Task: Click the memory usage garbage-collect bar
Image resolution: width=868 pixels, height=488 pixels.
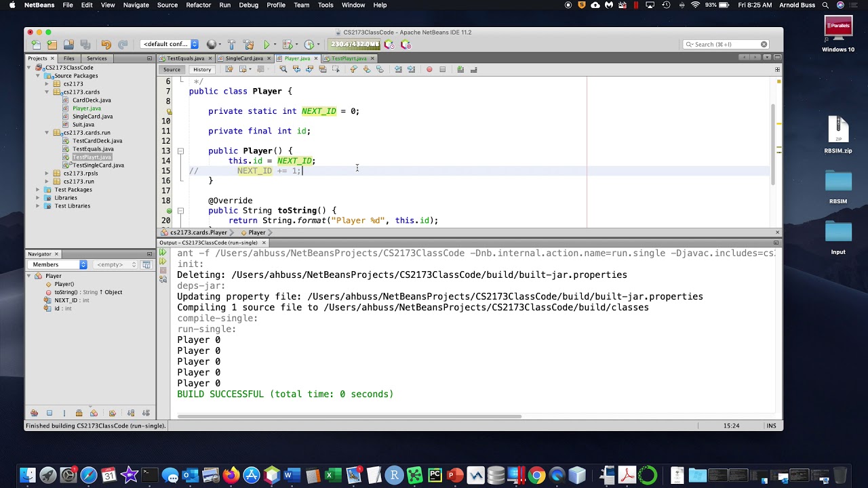Action: pyautogui.click(x=355, y=45)
